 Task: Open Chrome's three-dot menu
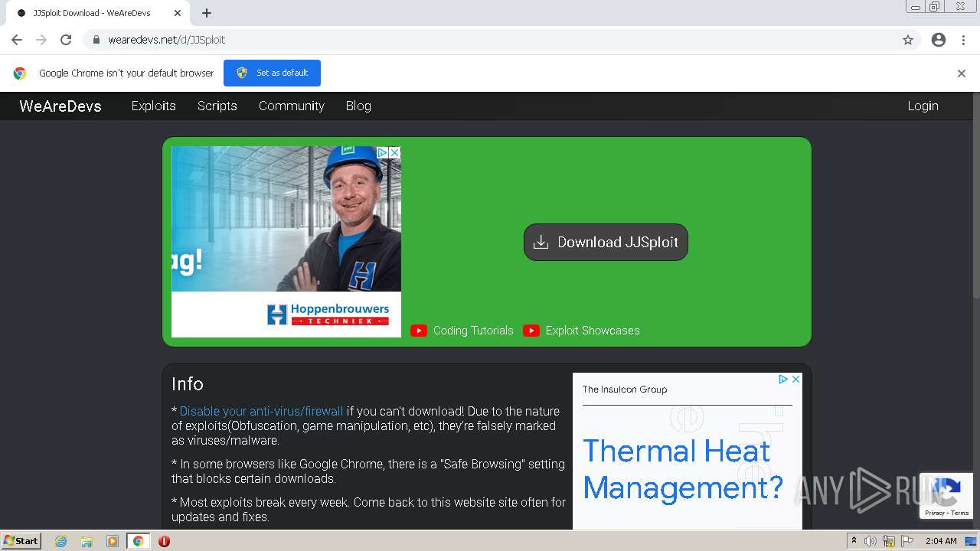pos(963,40)
